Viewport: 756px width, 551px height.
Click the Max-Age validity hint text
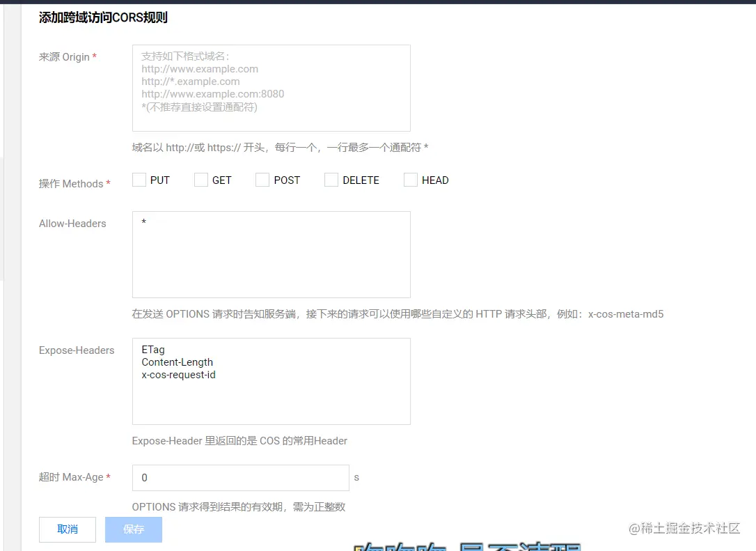239,507
